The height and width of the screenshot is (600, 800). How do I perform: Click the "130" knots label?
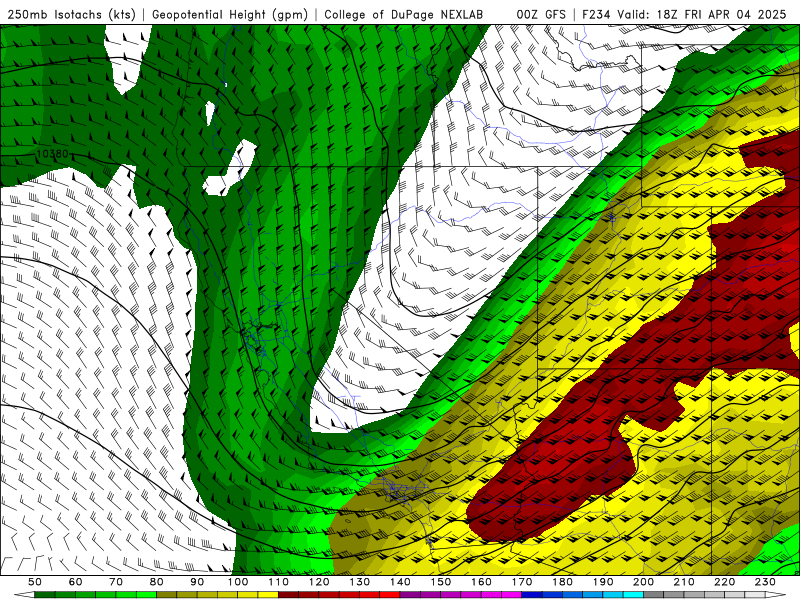pyautogui.click(x=360, y=582)
